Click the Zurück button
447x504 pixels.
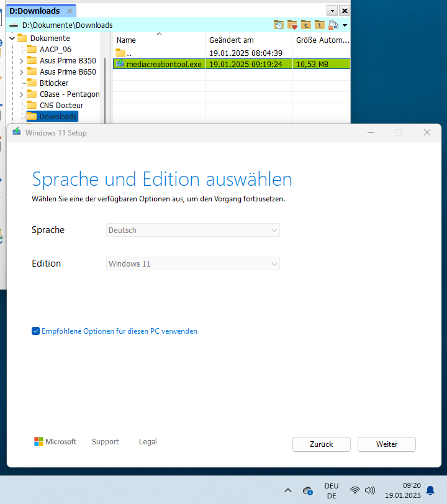[x=321, y=444]
